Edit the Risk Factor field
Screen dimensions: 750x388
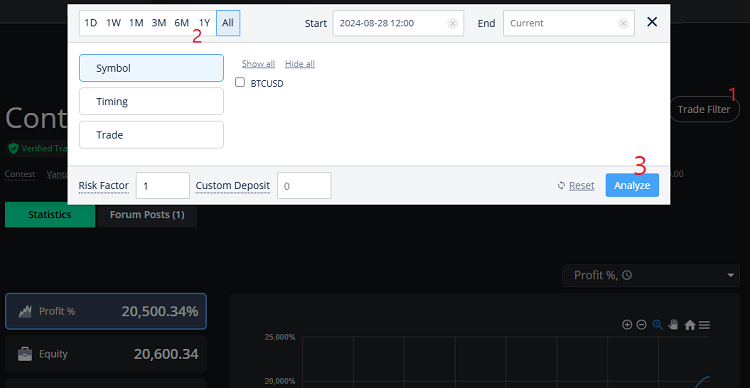[163, 186]
